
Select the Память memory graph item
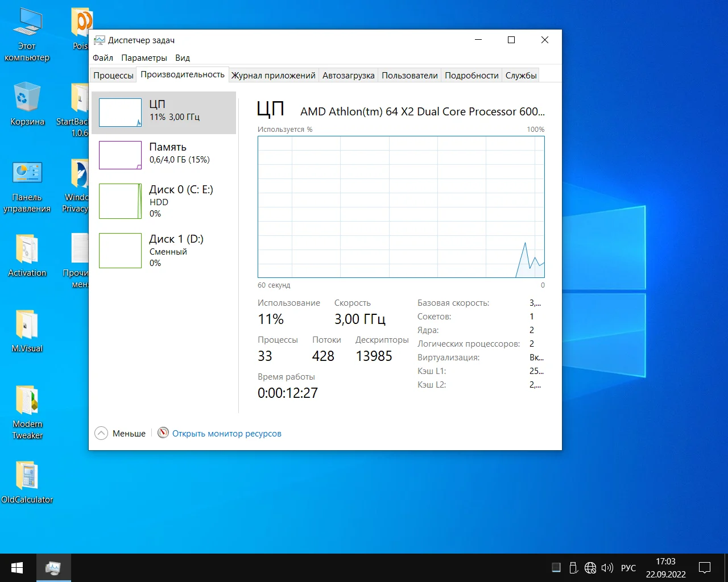[x=120, y=155]
